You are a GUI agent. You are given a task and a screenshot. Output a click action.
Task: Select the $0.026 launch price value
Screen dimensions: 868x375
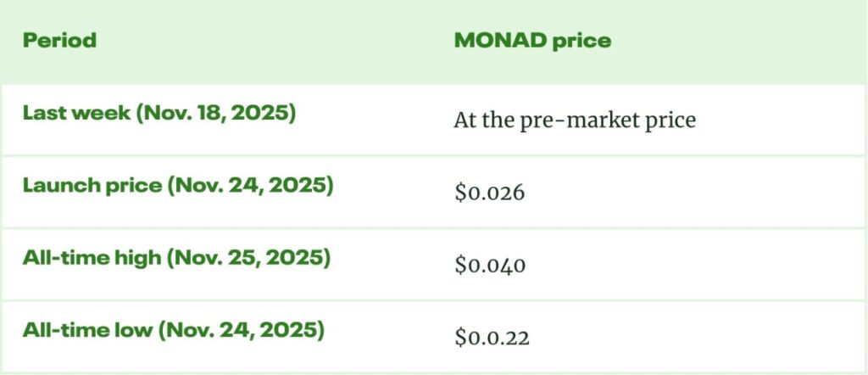click(x=490, y=193)
